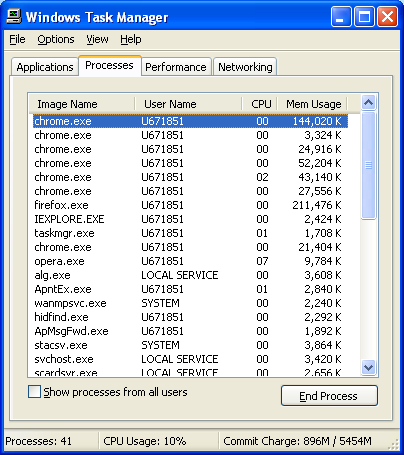Sort by Image Name column header
This screenshot has width=404, height=455.
[x=82, y=104]
